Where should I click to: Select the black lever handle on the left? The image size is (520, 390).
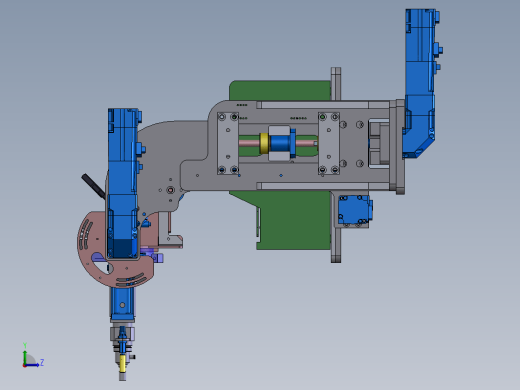point(94,186)
